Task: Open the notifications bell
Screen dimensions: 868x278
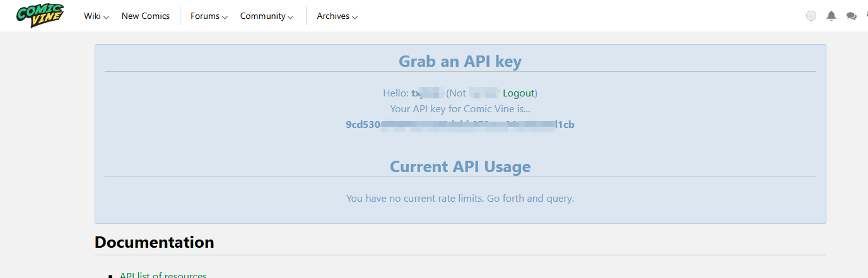Action: pyautogui.click(x=831, y=16)
